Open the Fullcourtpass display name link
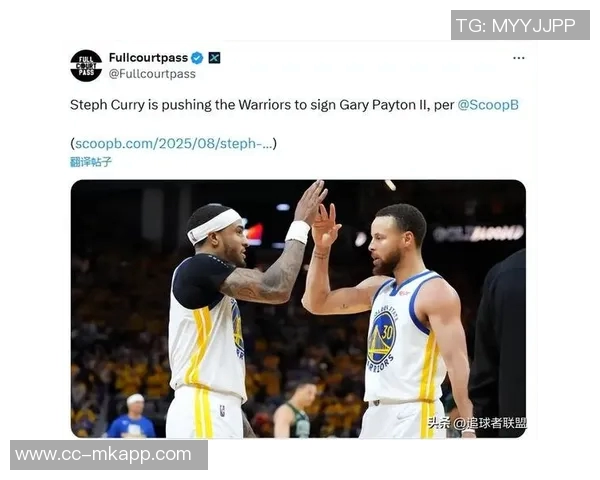 [x=148, y=58]
